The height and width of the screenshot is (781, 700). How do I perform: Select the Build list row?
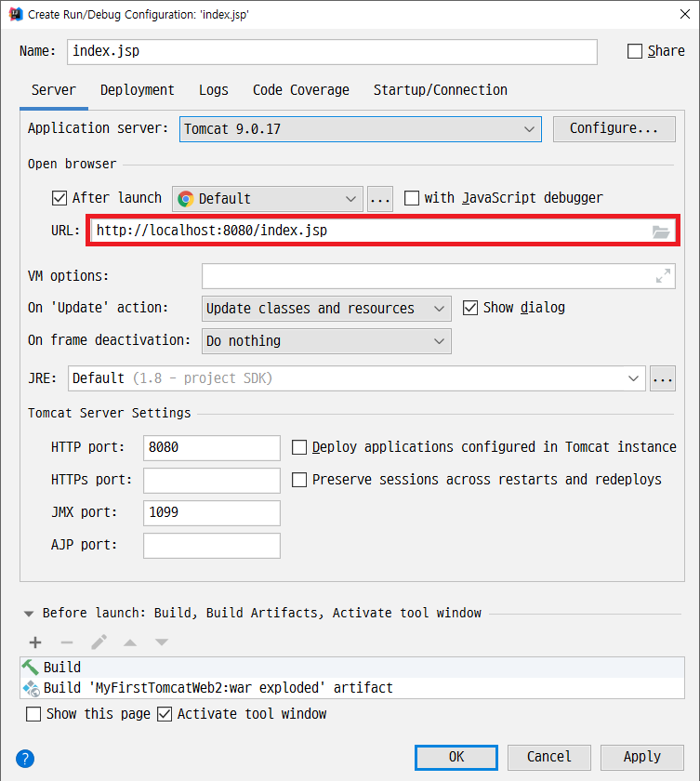pos(352,668)
